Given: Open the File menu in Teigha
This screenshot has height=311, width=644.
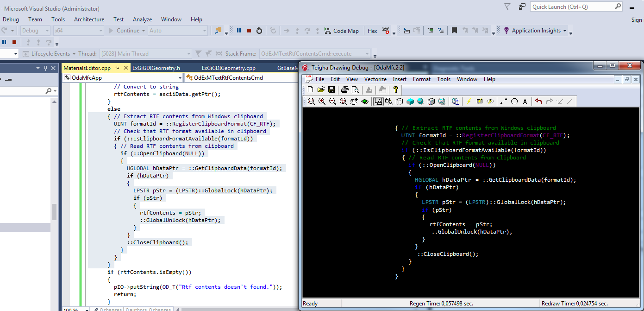Looking at the screenshot, I should [x=320, y=79].
